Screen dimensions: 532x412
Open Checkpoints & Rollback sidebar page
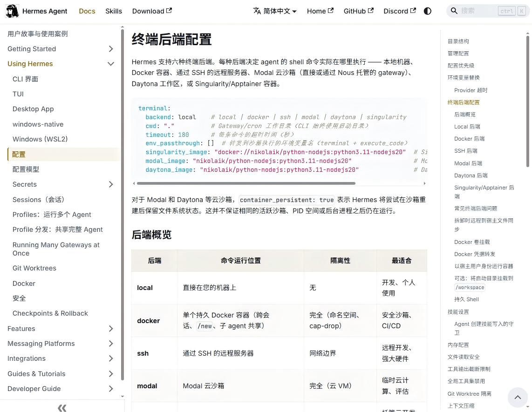[x=50, y=313]
